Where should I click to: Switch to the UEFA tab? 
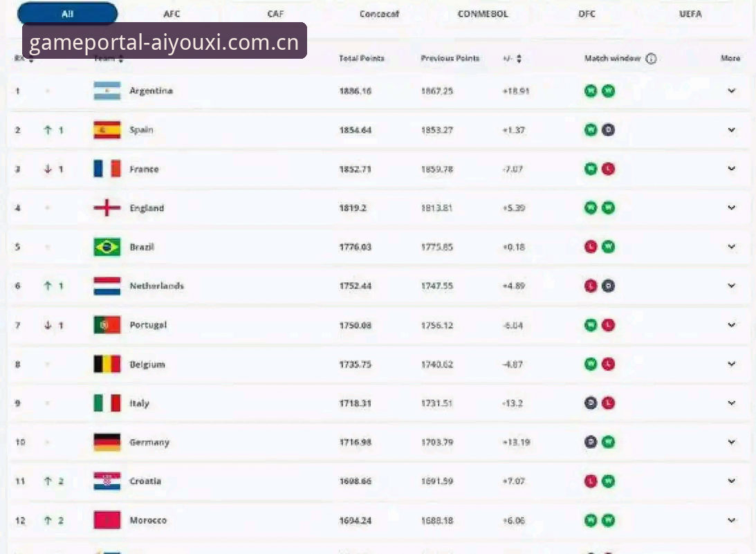tap(690, 14)
